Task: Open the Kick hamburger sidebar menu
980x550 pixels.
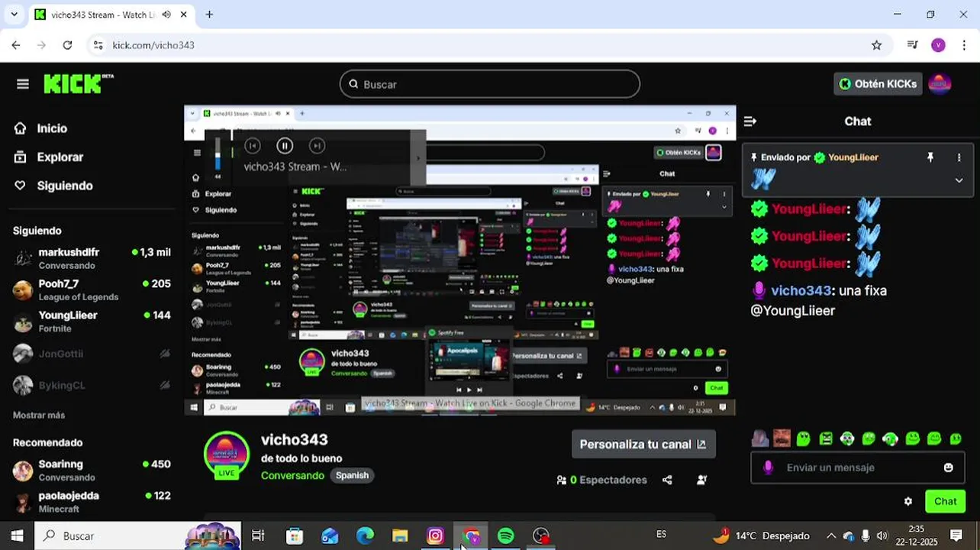Action: pyautogui.click(x=23, y=84)
